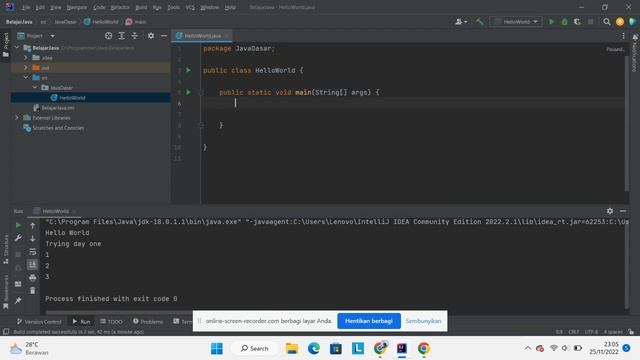Jump up the stack trace arrow
The height and width of the screenshot is (360, 640).
(33, 225)
